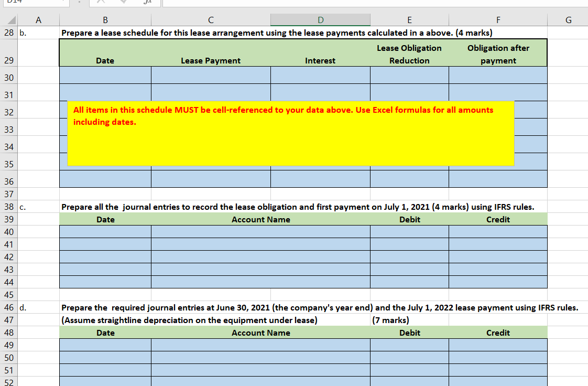Select column E header
This screenshot has height=386, width=588.
(x=409, y=20)
